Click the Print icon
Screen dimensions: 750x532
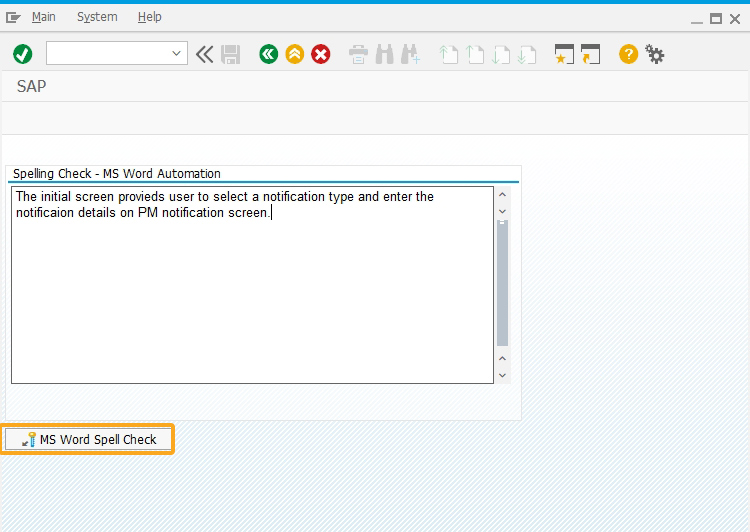coord(358,54)
